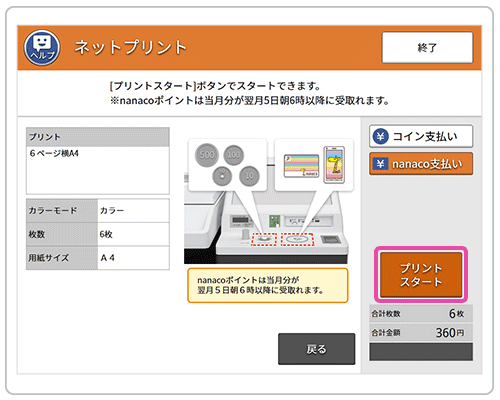The width and height of the screenshot is (500, 400).
Task: Tap the 100 yen coin icon
Action: 233,155
